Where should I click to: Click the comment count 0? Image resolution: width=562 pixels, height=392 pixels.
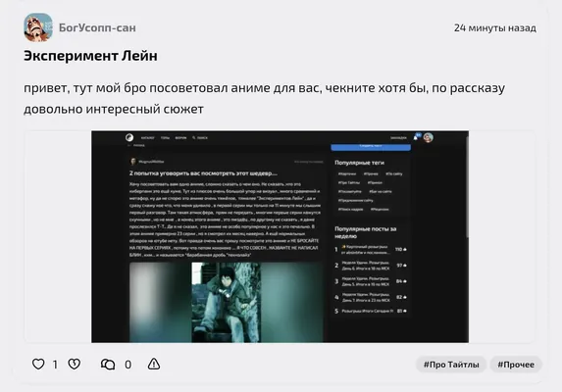tap(128, 365)
